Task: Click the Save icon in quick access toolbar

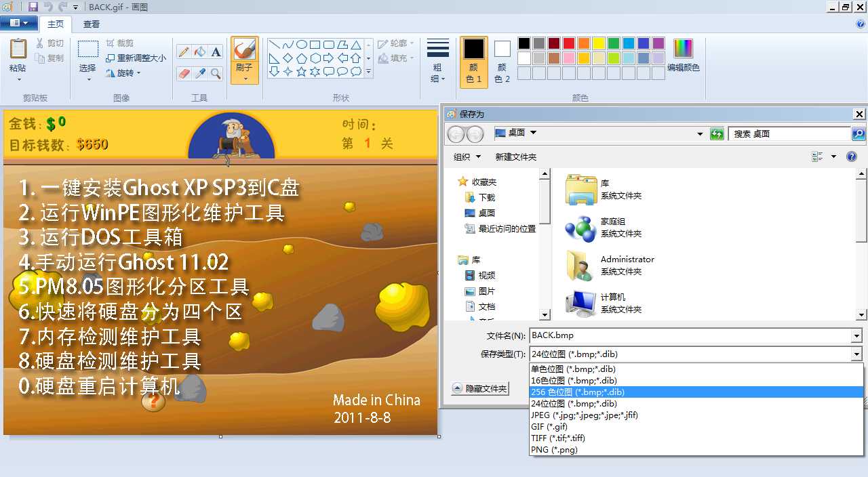Action: point(34,7)
